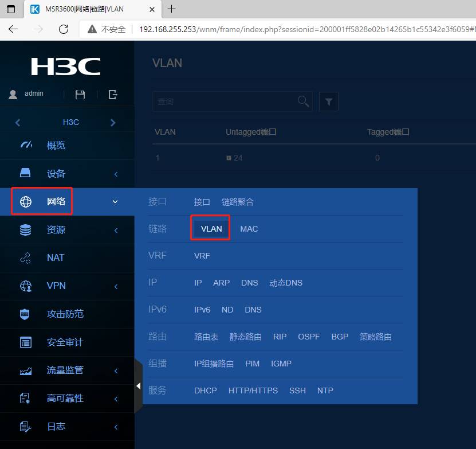
Task: Click the 攻击防范 shield icon
Action: [25, 314]
